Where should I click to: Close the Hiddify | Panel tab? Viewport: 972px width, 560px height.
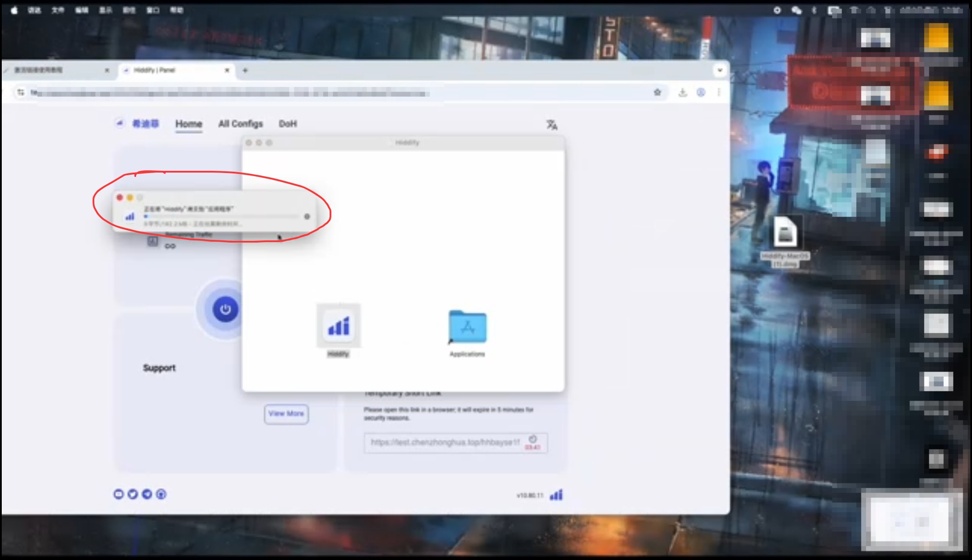click(227, 70)
